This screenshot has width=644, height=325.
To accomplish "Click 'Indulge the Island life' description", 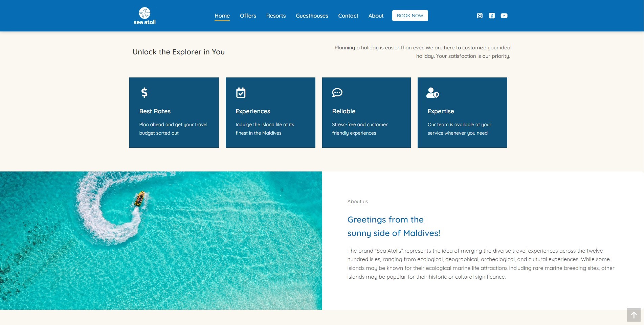I will point(265,129).
